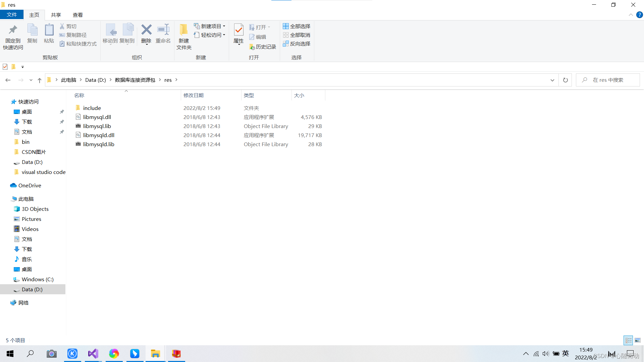Toggle the item selection checkbox above sidebar
The width and height of the screenshot is (644, 362).
[x=5, y=66]
